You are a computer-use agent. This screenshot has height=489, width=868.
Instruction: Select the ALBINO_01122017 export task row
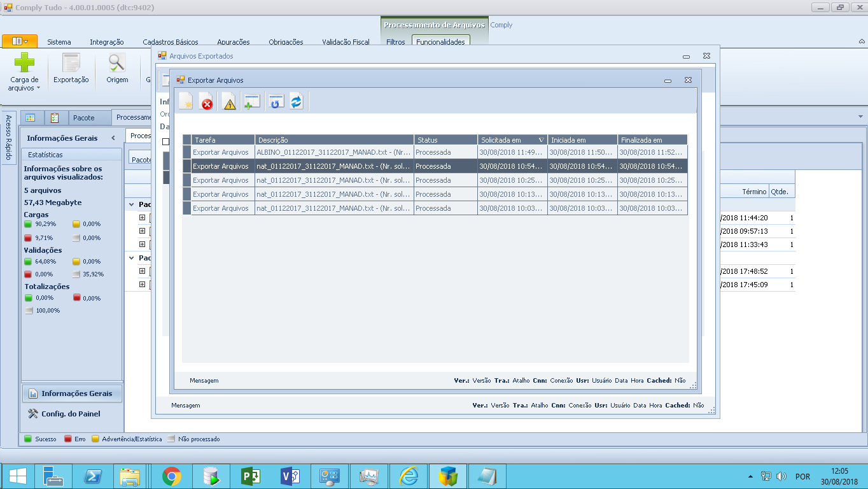coord(333,152)
